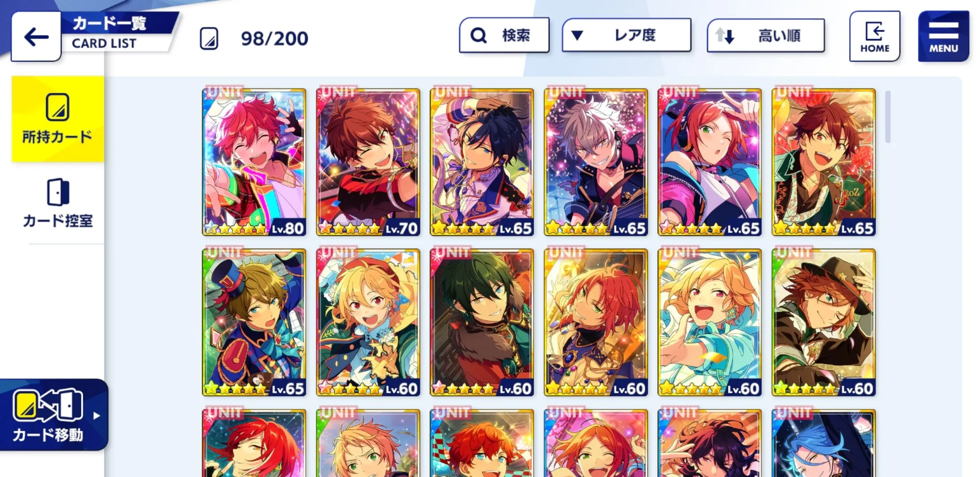Select the brown fedora Lv.60 card
The width and height of the screenshot is (980, 477).
(823, 322)
